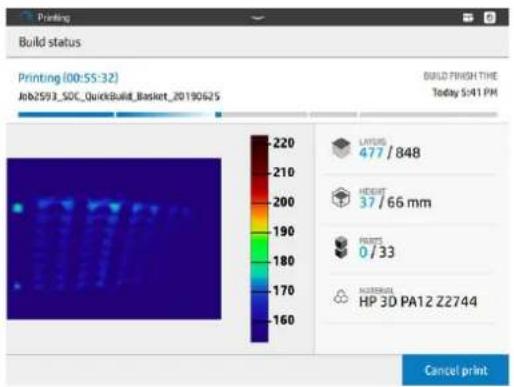Open the printer status icon in top bar
Screen dimensions: 514x387
pyautogui.click(x=468, y=17)
